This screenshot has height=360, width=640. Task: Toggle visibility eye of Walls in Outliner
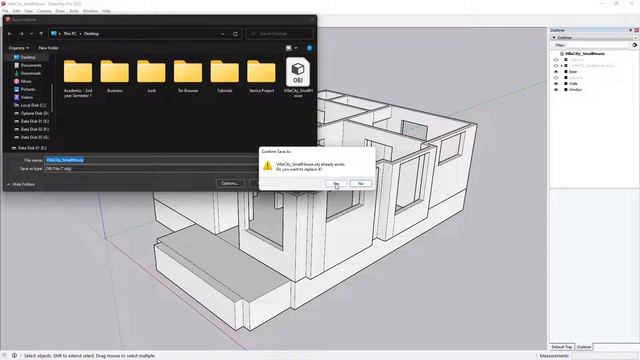[556, 84]
